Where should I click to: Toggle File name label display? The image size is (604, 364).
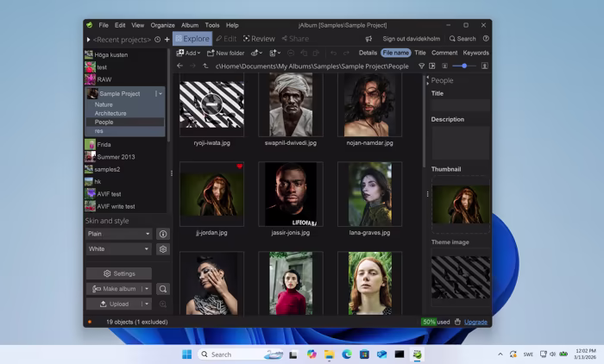tap(395, 53)
